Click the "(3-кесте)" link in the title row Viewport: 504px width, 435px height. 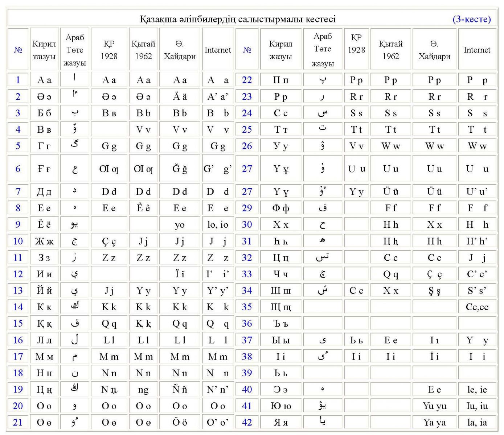471,19
